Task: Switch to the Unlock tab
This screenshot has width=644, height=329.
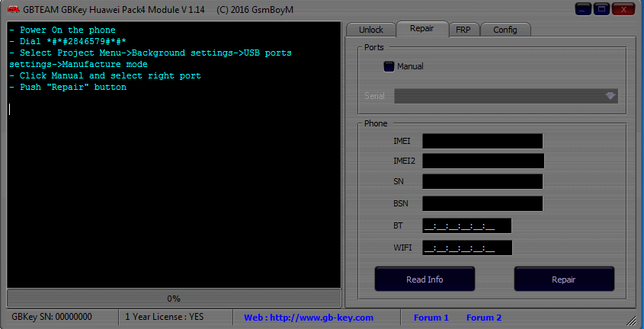Action: [x=371, y=30]
